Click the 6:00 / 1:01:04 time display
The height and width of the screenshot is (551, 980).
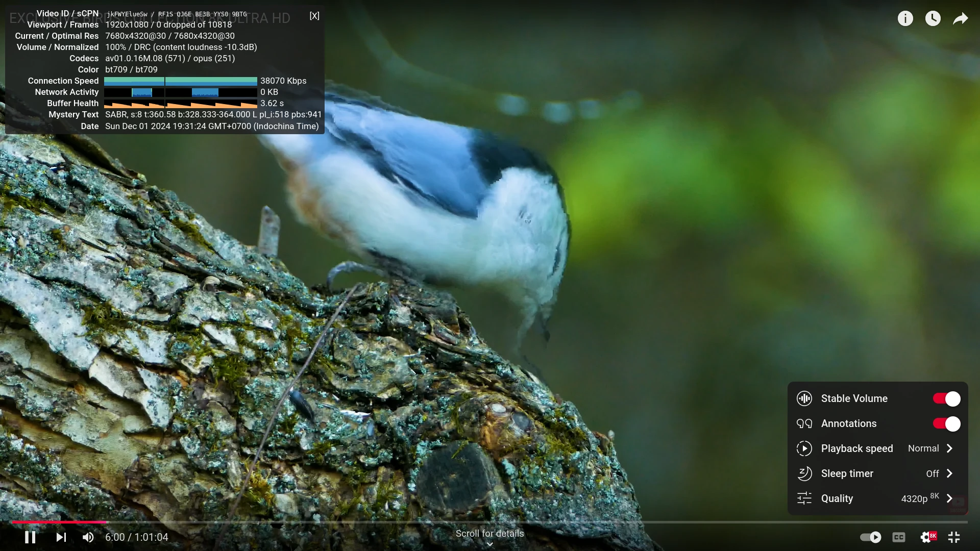pos(136,537)
